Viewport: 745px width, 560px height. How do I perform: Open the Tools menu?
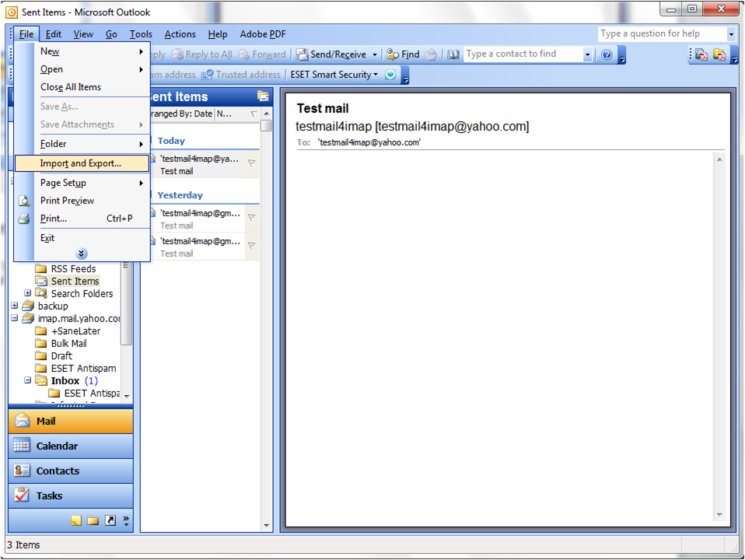click(141, 34)
